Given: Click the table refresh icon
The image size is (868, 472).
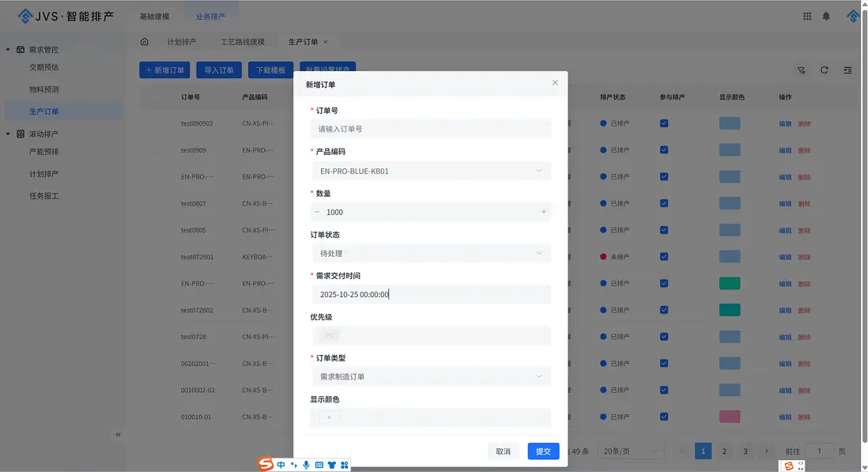Looking at the screenshot, I should [825, 70].
